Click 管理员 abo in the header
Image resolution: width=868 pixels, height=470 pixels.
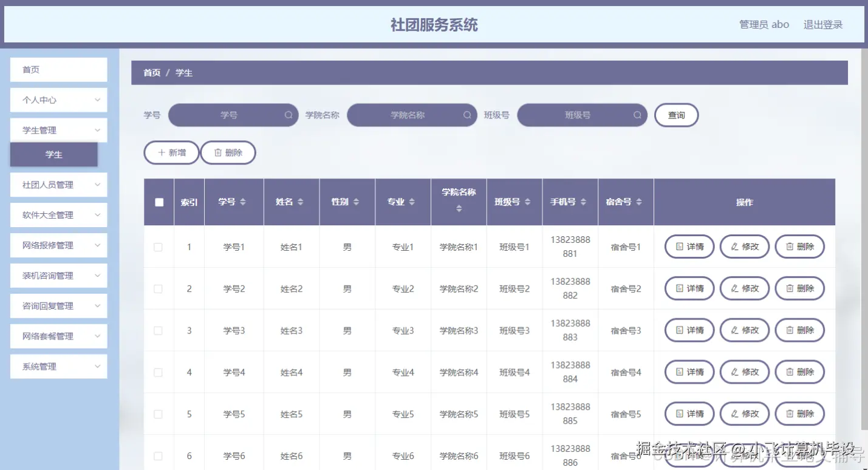764,25
